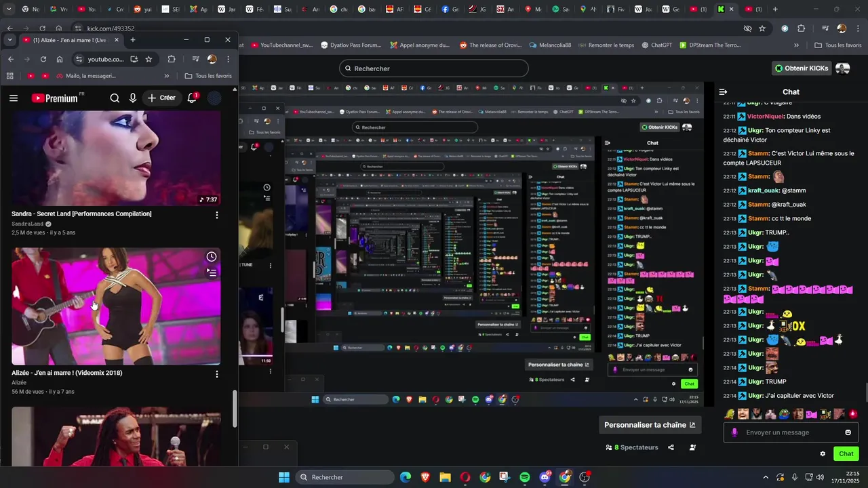Viewport: 868px width, 488px height.
Task: Open Sandra - Secret Land [Performances Compilation] title
Action: pyautogui.click(x=81, y=213)
